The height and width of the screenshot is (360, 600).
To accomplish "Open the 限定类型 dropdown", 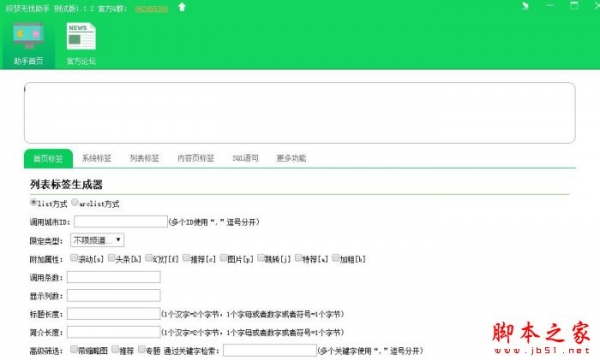I will (97, 240).
